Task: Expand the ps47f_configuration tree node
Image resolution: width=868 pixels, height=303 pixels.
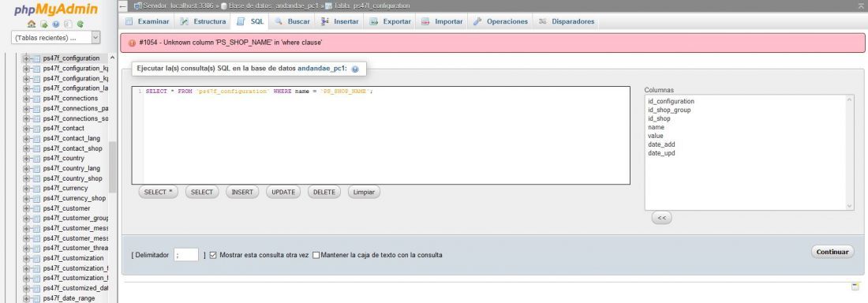Action: coord(26,58)
